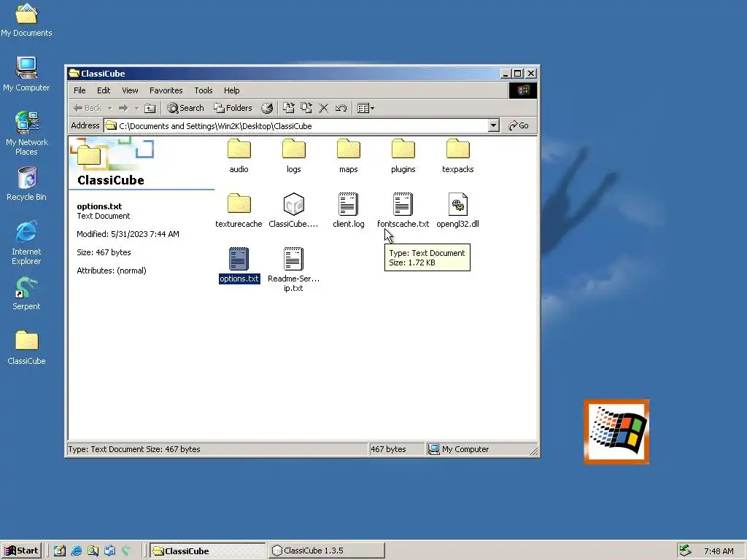Viewport: 747px width, 560px height.
Task: Open the Back button history dropdown arrow
Action: 109,108
